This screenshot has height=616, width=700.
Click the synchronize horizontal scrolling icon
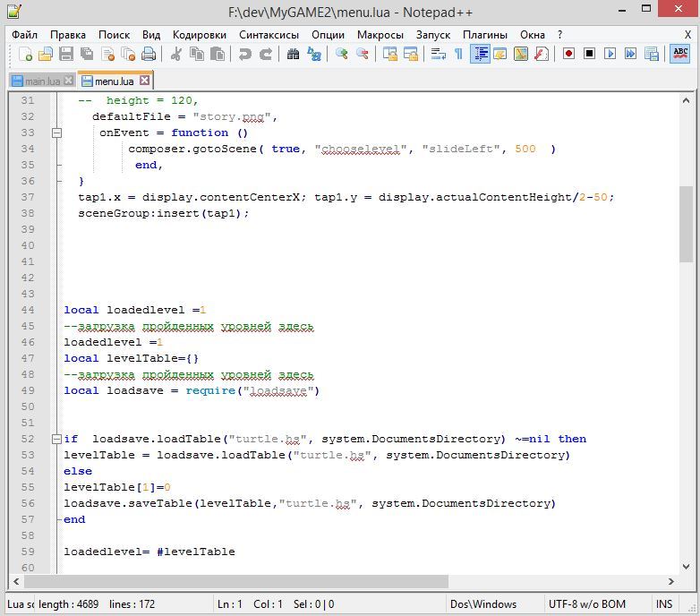tap(410, 54)
